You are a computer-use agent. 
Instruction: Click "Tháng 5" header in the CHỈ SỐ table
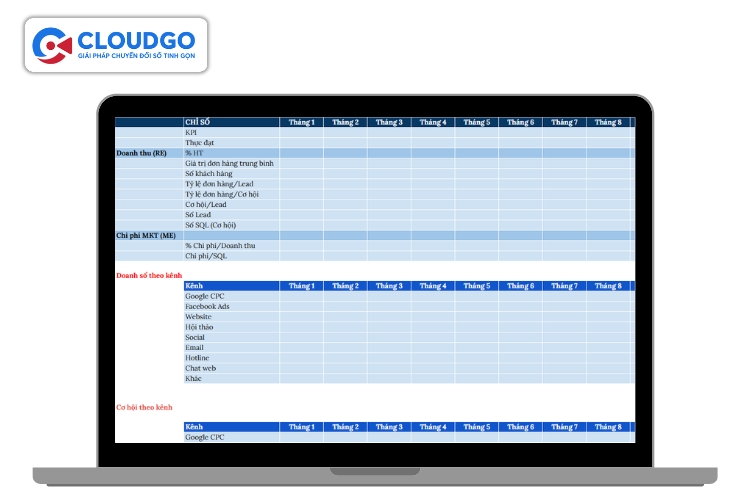click(x=476, y=122)
